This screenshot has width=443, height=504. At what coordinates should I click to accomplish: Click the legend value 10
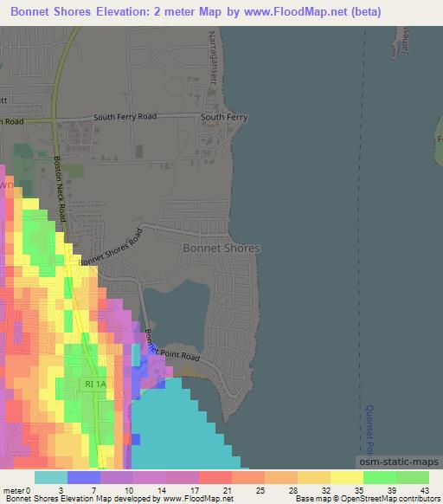[129, 491]
